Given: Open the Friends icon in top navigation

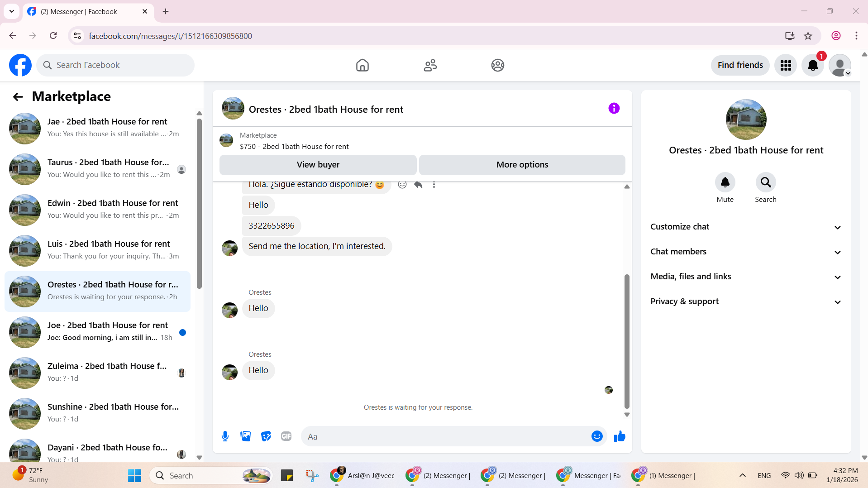Looking at the screenshot, I should pyautogui.click(x=430, y=65).
